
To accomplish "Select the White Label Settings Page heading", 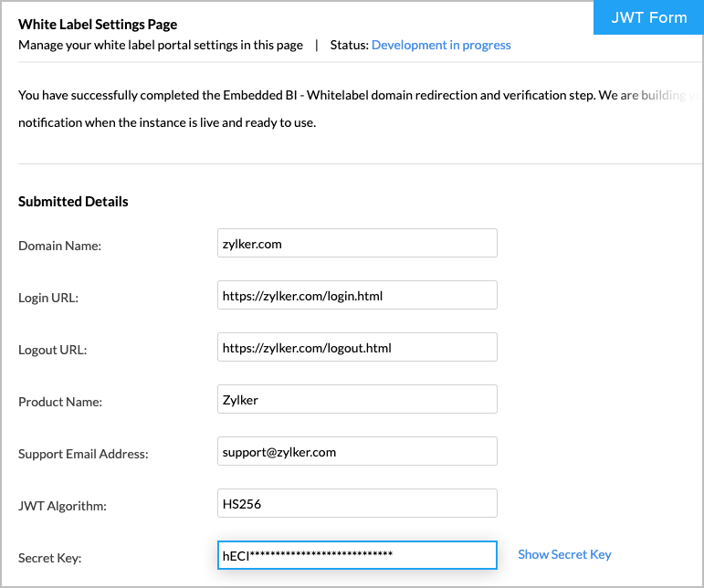I will 98,25.
